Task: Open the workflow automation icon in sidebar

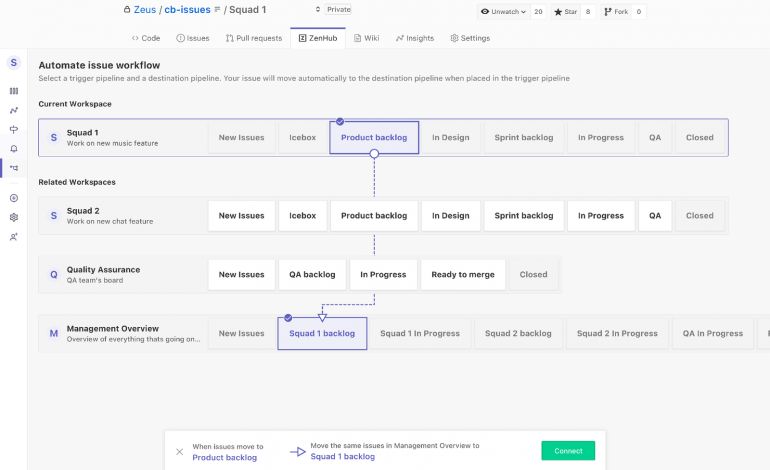Action: pyautogui.click(x=14, y=168)
